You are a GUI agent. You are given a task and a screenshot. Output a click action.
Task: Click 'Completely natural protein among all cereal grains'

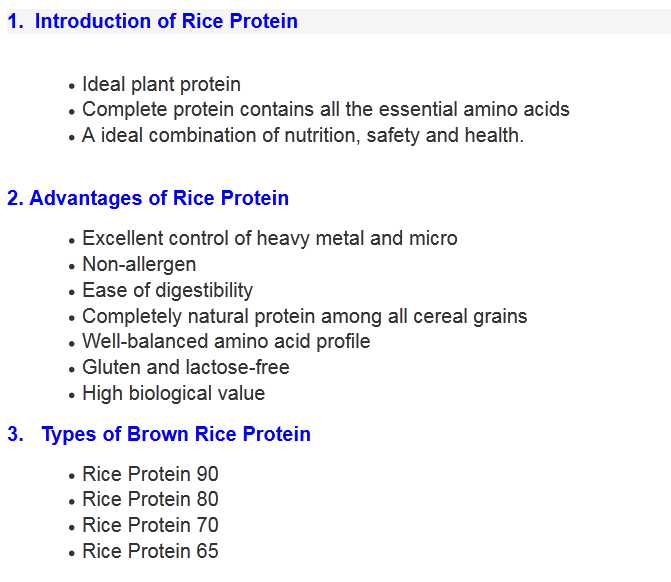[x=304, y=316]
